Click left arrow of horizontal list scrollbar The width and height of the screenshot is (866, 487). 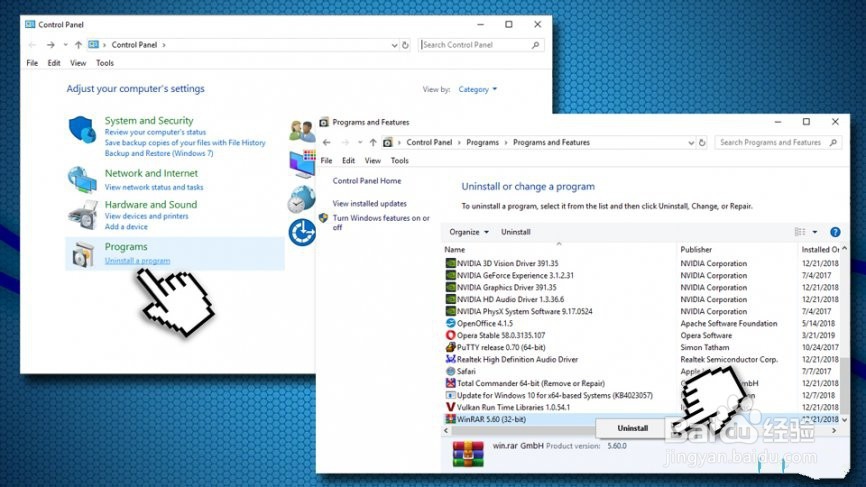pos(446,431)
